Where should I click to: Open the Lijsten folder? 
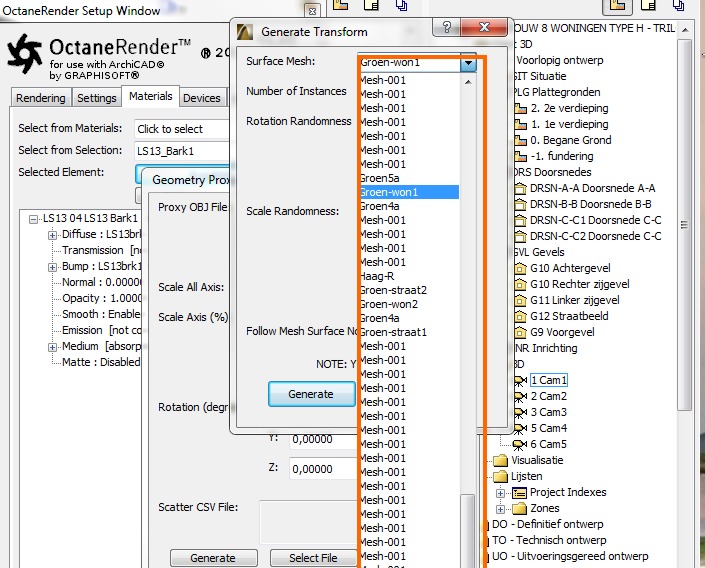point(500,476)
